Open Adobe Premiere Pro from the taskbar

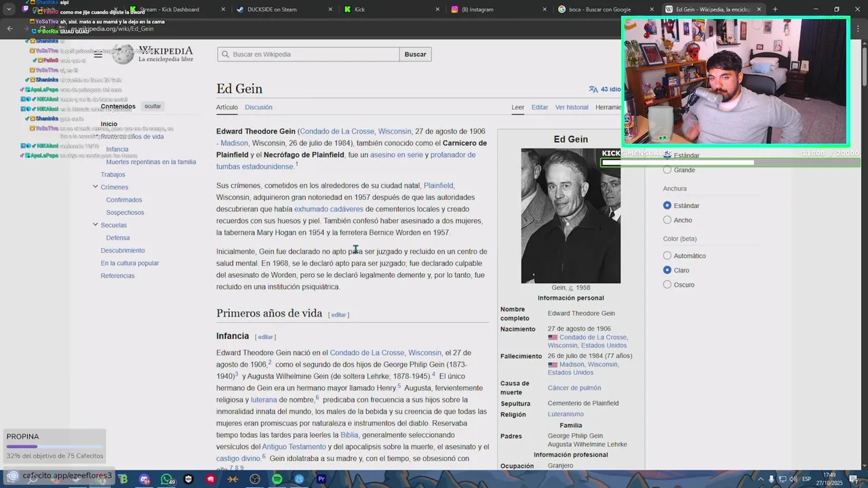pos(321,479)
